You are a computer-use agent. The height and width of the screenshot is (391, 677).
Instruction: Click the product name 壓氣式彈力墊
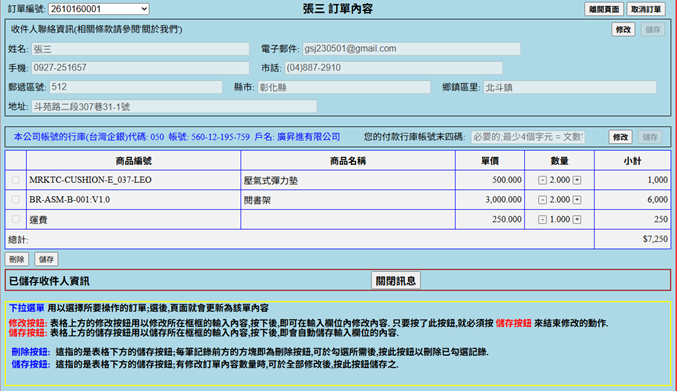(x=271, y=181)
